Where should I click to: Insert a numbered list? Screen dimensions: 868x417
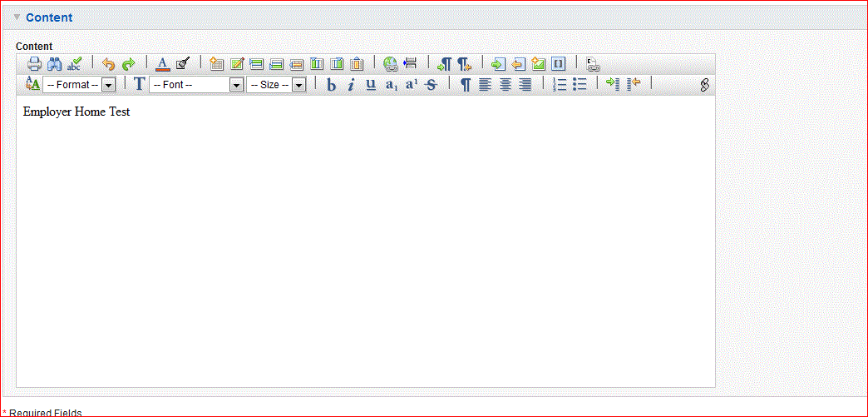click(x=560, y=84)
